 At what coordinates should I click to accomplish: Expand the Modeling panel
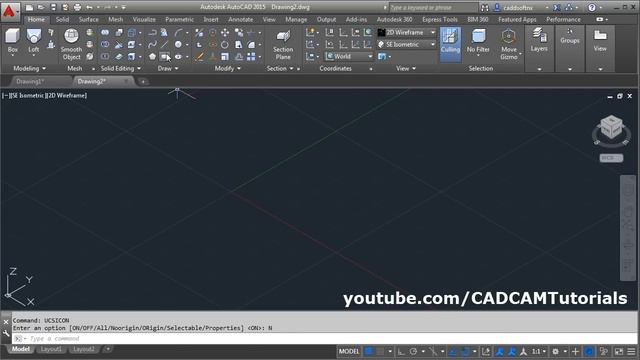pos(29,68)
